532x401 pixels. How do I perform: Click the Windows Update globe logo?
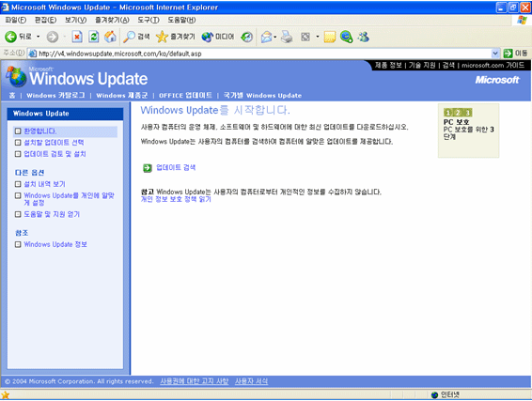tap(16, 77)
